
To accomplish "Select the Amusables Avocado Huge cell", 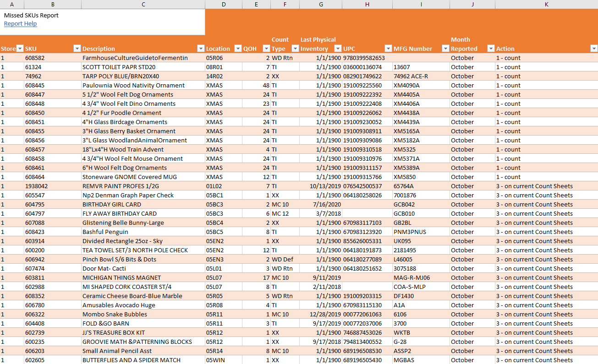I will click(x=143, y=305).
